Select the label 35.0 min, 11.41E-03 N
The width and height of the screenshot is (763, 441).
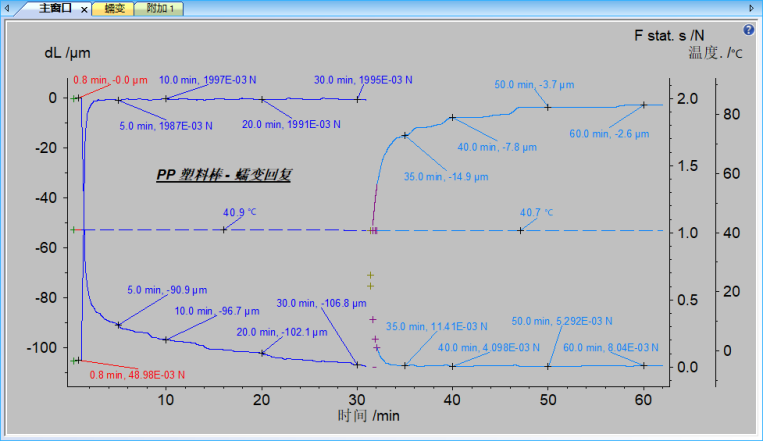pos(436,327)
